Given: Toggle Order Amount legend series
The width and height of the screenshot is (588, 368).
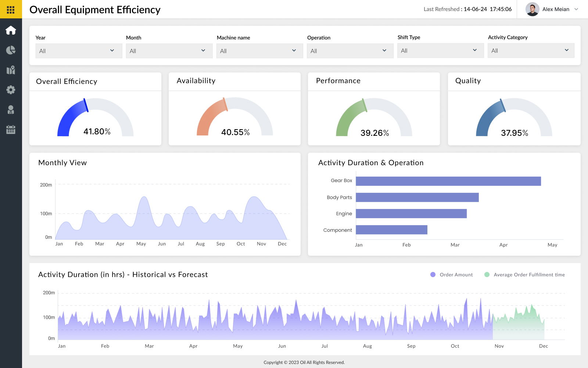Looking at the screenshot, I should pos(452,275).
